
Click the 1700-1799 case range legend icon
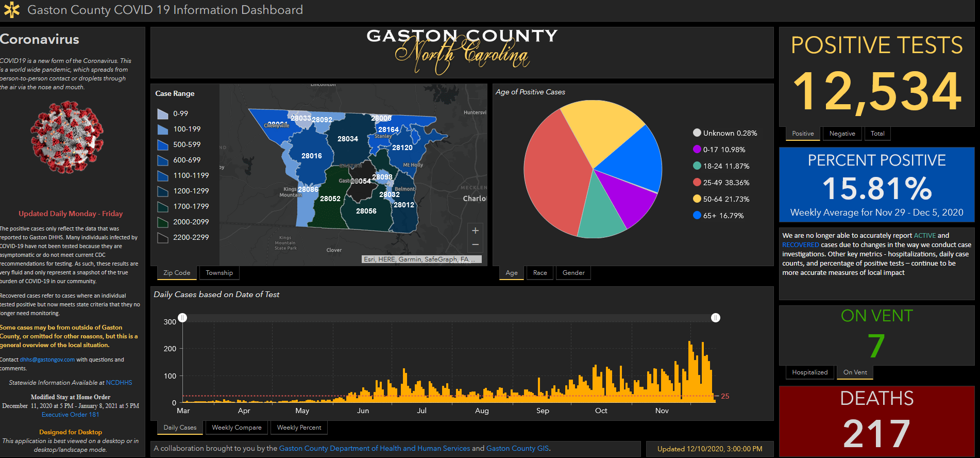coord(163,206)
